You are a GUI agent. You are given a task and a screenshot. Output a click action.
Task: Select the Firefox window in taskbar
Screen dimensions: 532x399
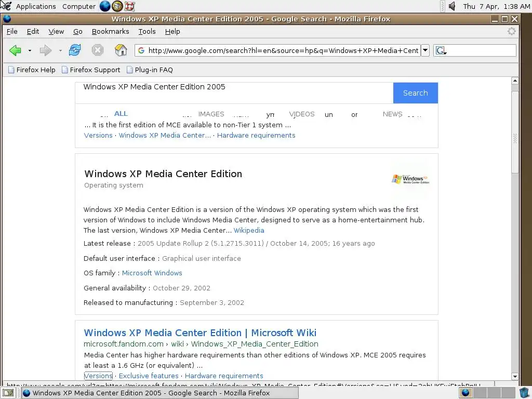tap(160, 393)
